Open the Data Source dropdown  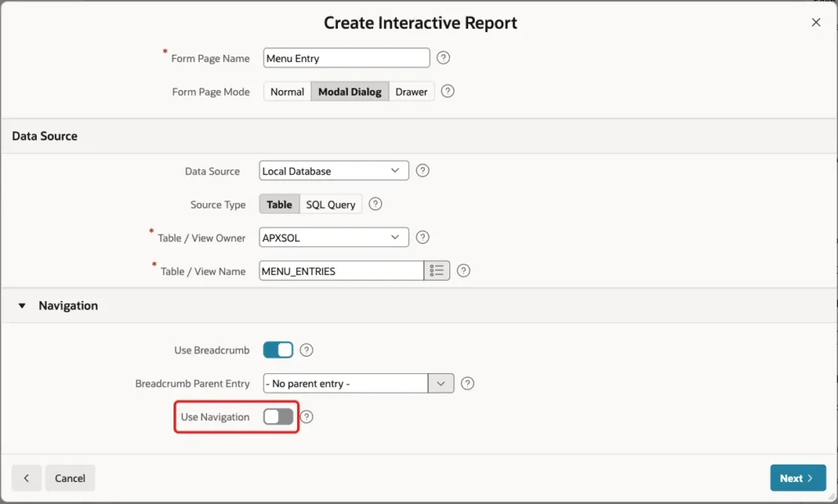point(334,170)
